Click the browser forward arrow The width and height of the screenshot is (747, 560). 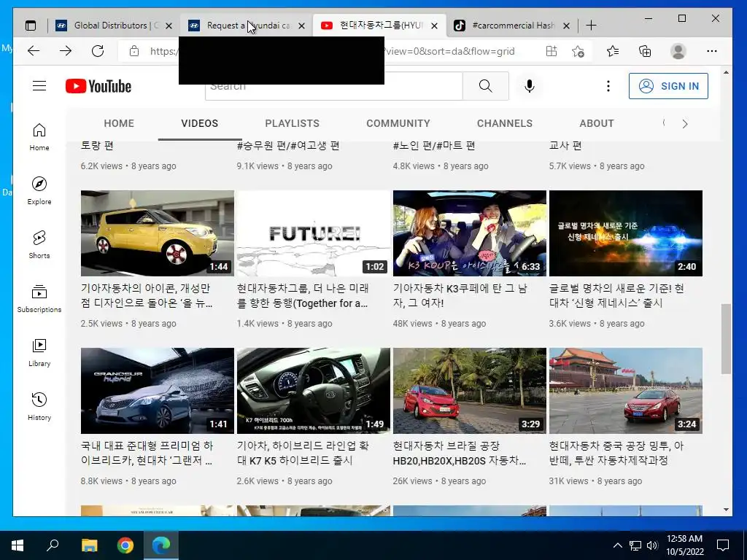[x=66, y=51]
